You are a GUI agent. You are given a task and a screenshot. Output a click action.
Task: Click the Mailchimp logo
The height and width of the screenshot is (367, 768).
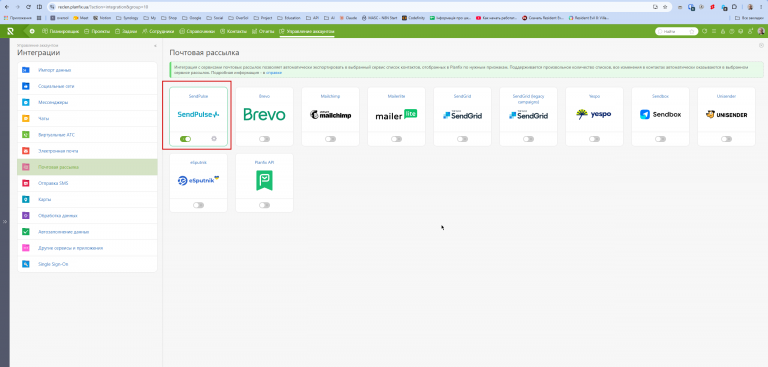331,115
